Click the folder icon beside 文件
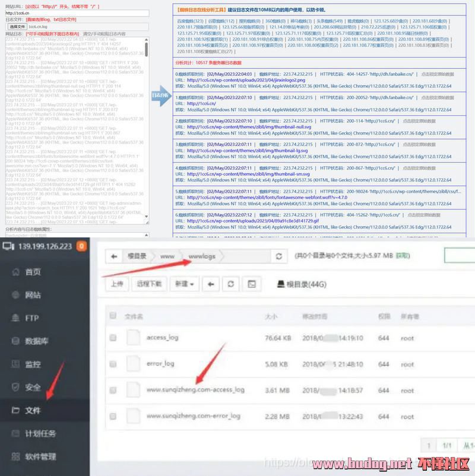 tap(15, 410)
